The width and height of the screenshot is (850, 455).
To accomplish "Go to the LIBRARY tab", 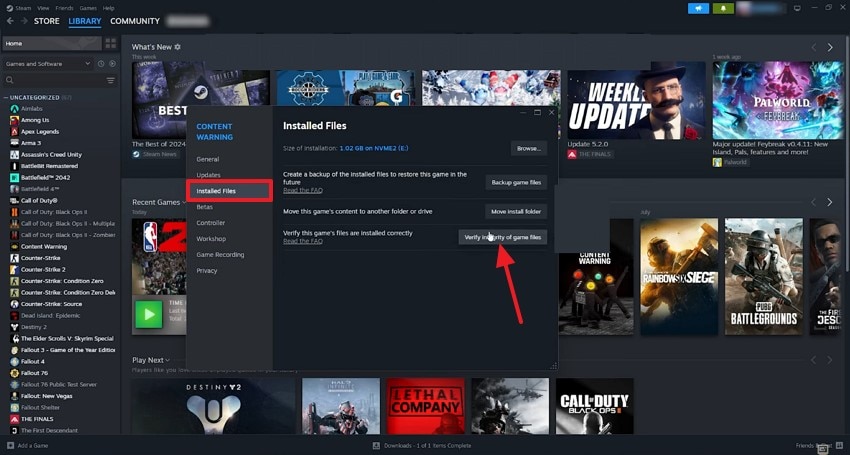I will [85, 21].
